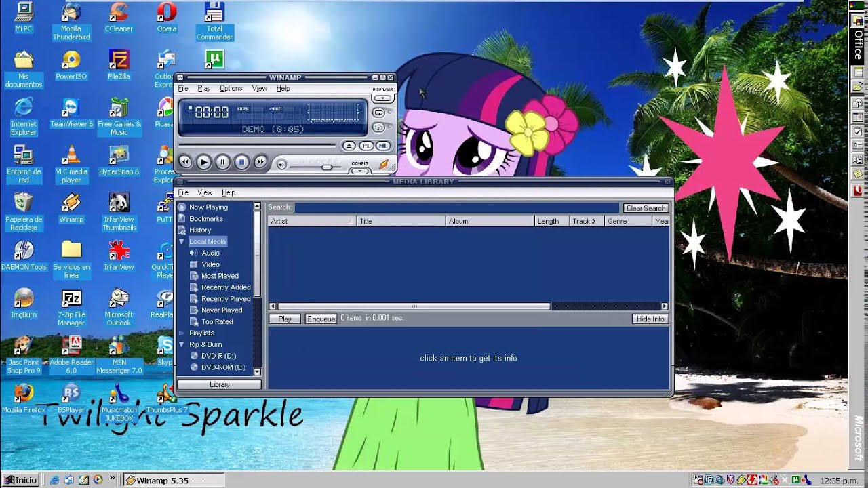
Task: Click Play button in Media Library
Action: [x=285, y=319]
